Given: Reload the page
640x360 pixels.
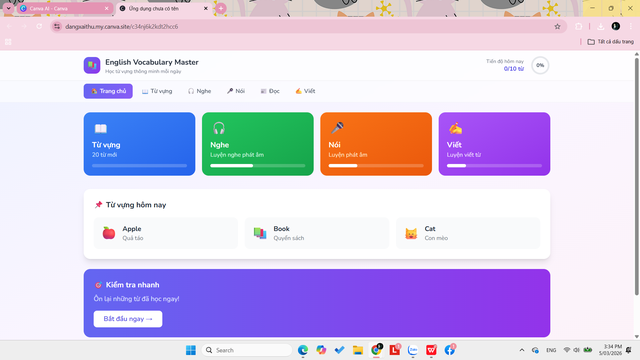Looking at the screenshot, I should (39, 27).
